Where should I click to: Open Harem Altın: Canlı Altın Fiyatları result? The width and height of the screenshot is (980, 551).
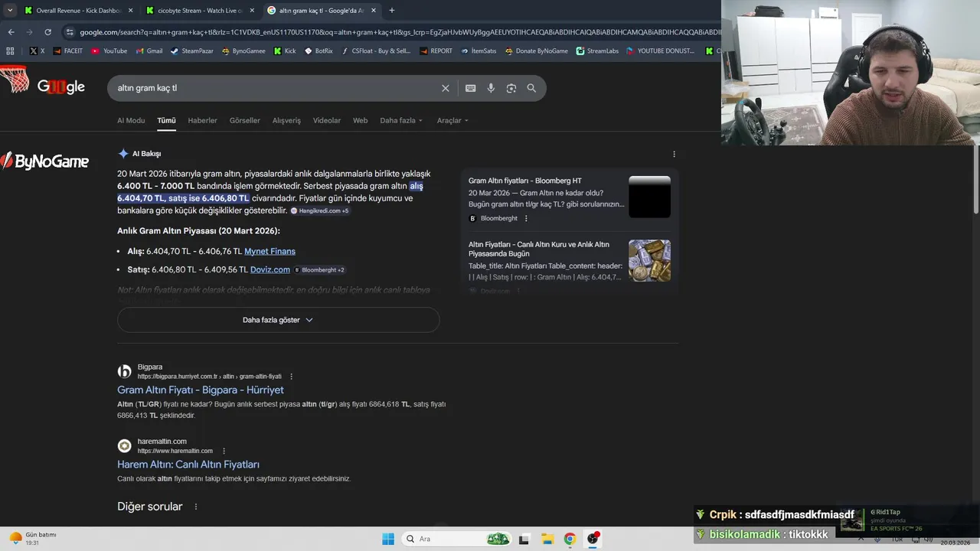pyautogui.click(x=188, y=465)
